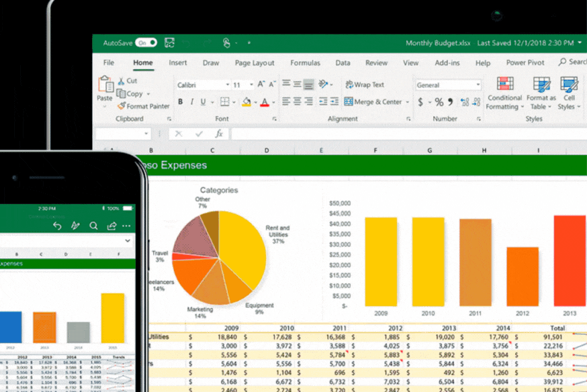Click the Percent Style icon
The height and width of the screenshot is (392, 587).
pyautogui.click(x=439, y=102)
